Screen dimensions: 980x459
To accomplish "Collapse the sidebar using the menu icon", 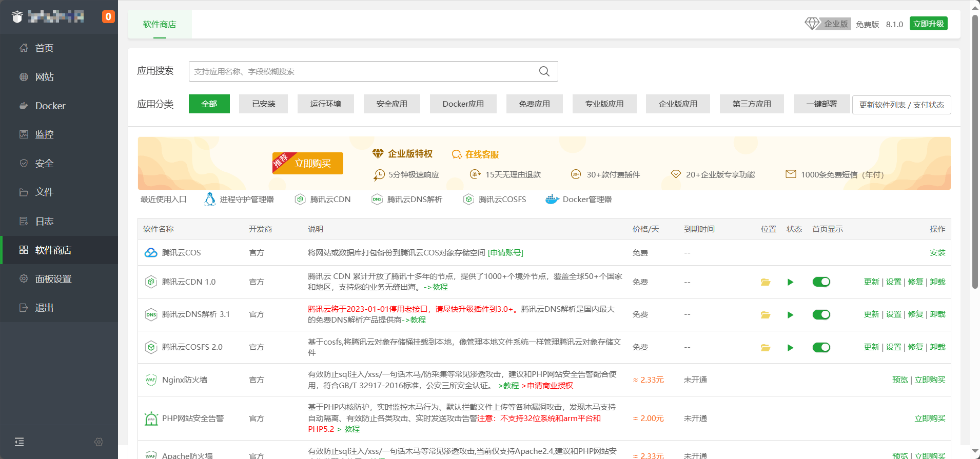I will point(19,442).
